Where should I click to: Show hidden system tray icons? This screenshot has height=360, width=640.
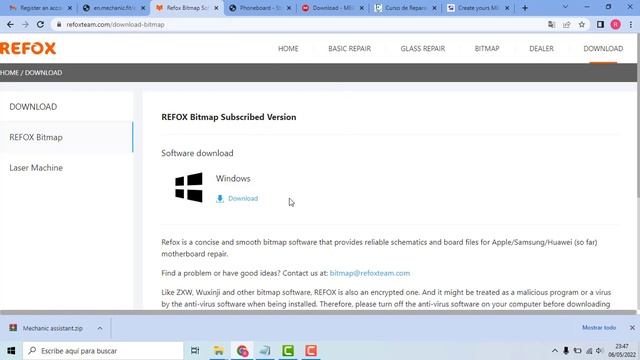tap(554, 351)
